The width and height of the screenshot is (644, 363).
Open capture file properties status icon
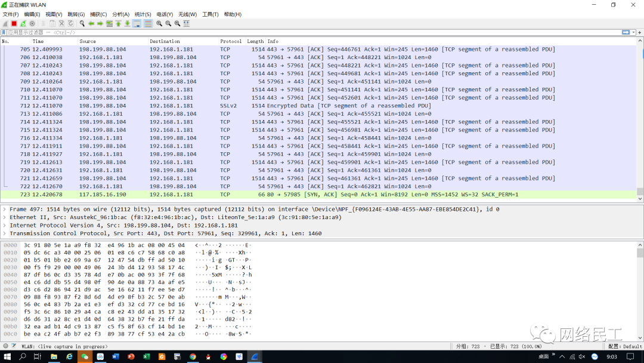point(14,346)
